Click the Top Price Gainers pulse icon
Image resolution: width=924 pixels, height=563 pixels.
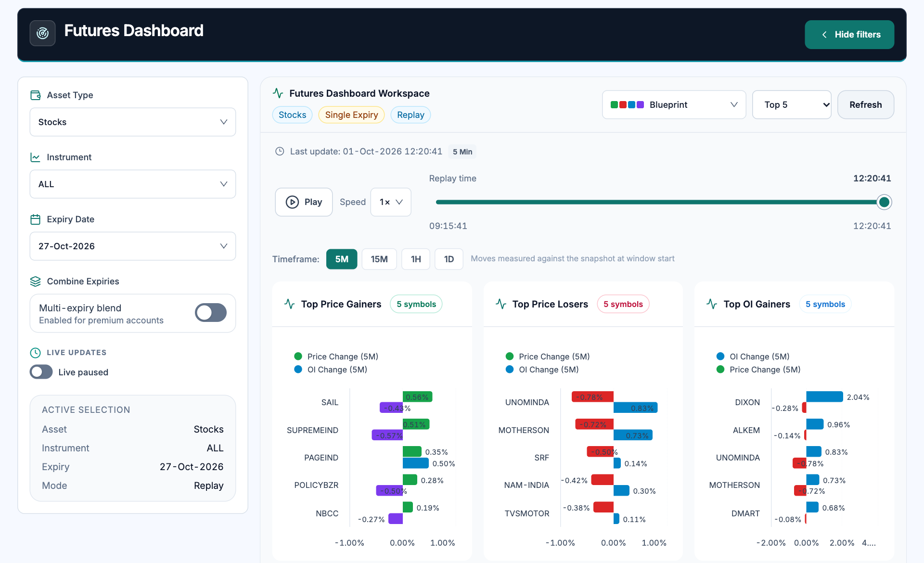tap(290, 304)
